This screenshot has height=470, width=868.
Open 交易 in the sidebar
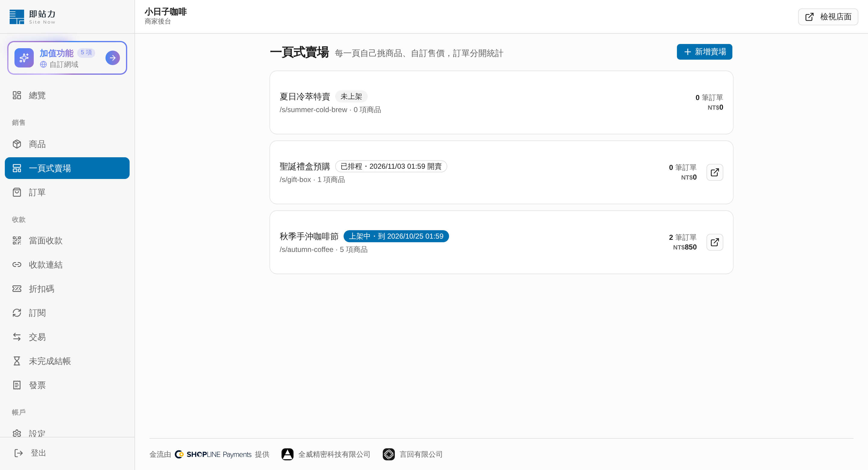click(x=67, y=337)
